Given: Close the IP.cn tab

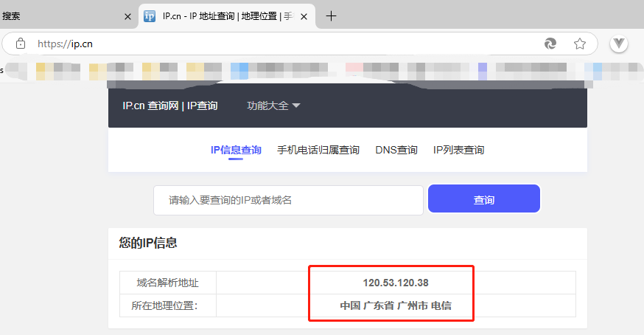Looking at the screenshot, I should (306, 16).
